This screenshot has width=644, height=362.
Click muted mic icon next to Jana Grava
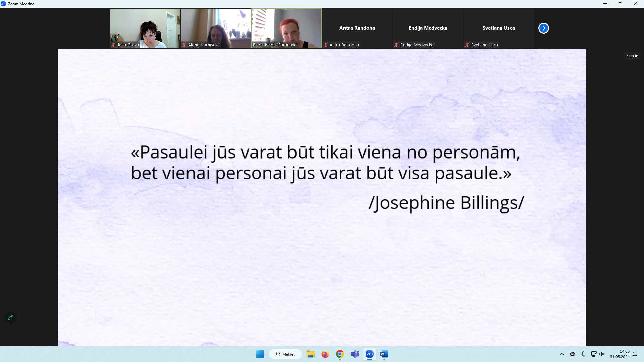click(x=113, y=45)
